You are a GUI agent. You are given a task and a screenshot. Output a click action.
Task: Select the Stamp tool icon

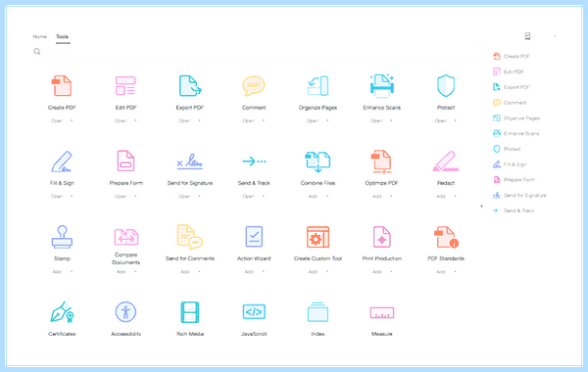(x=62, y=237)
